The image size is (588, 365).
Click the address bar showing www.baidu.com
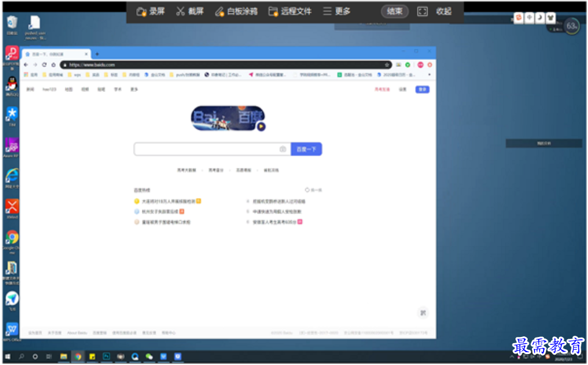tap(225, 65)
